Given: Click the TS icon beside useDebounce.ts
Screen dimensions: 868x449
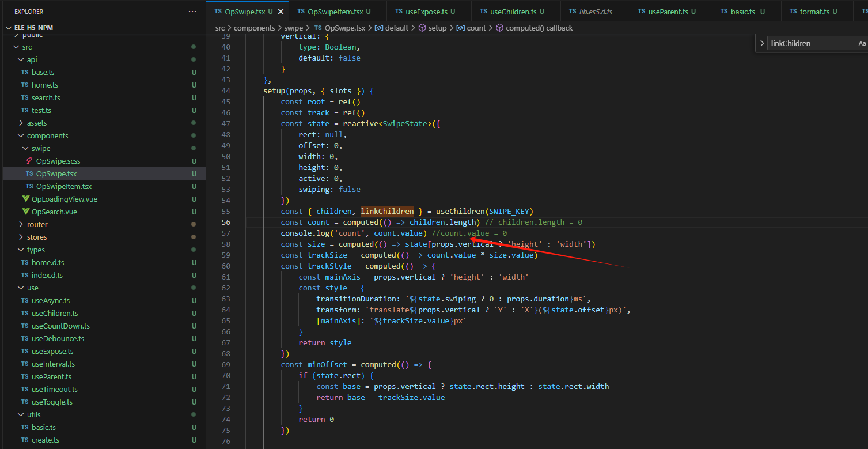Looking at the screenshot, I should (x=25, y=339).
